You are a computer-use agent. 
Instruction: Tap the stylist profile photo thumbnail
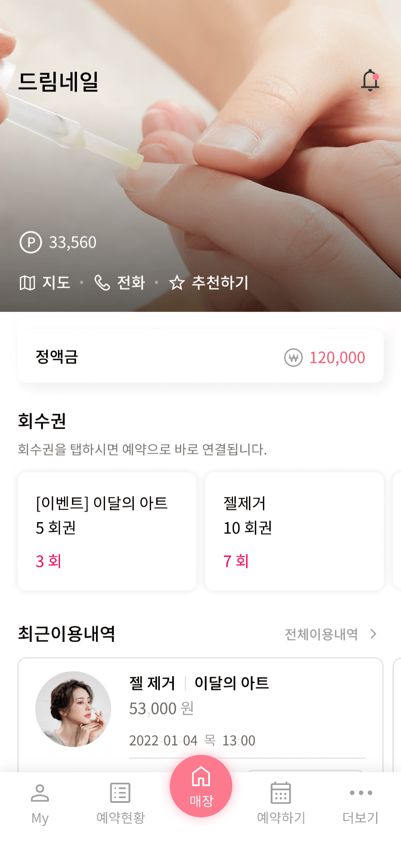click(x=73, y=709)
